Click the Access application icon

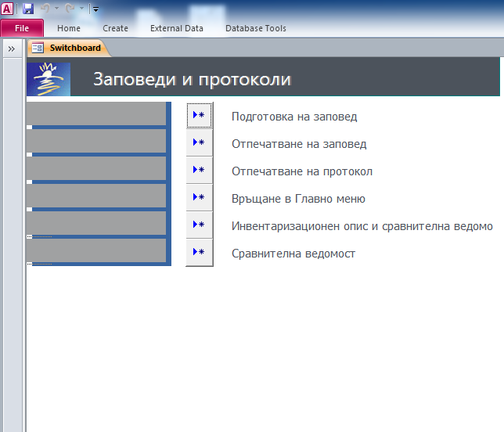[7, 9]
